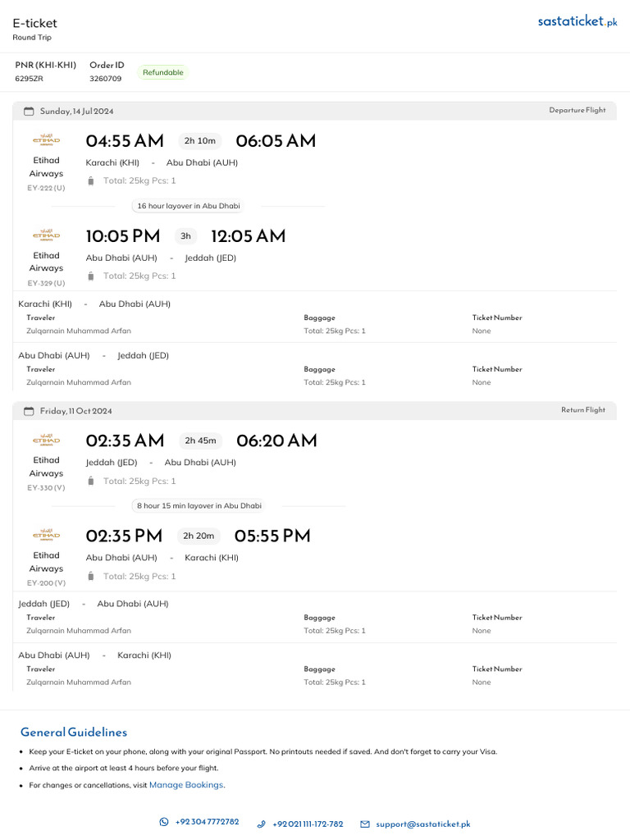The width and height of the screenshot is (630, 840).
Task: Click the Return Flight label
Action: (583, 410)
